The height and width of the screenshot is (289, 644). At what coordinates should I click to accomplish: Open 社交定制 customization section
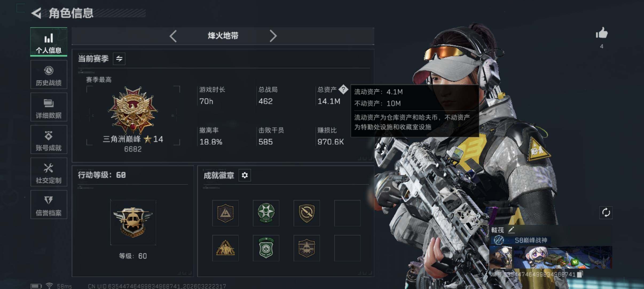point(49,172)
